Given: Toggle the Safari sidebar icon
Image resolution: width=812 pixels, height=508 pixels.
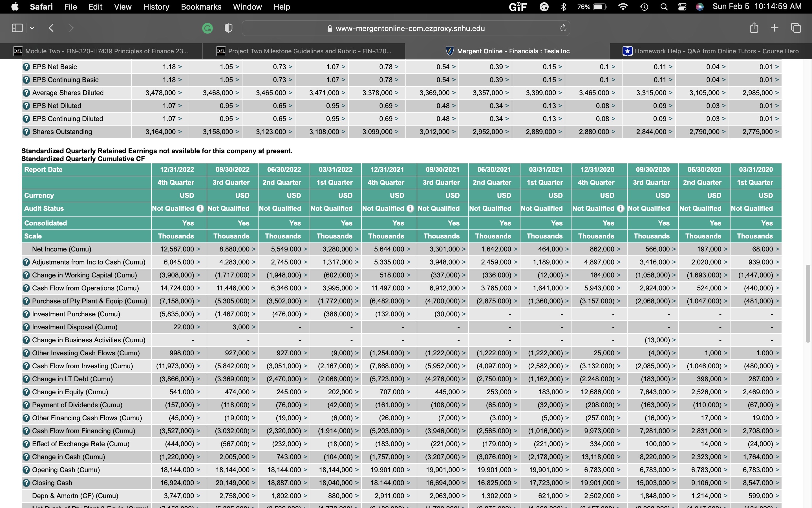Looking at the screenshot, I should click(x=17, y=28).
